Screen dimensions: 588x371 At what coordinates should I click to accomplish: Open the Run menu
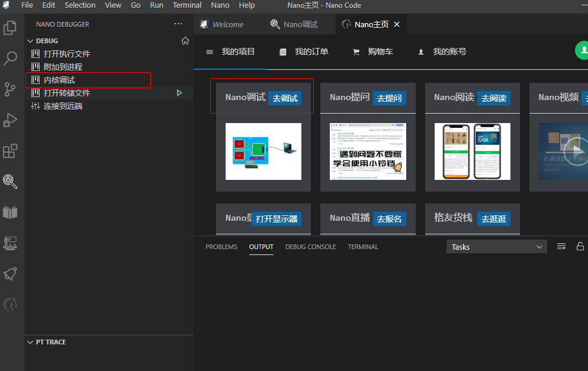[x=156, y=5]
